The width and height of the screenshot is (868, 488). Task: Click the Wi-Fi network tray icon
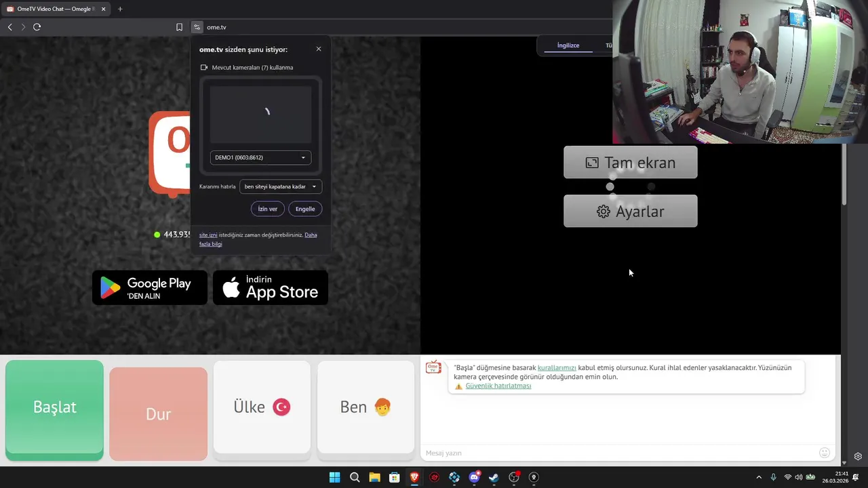(x=787, y=477)
